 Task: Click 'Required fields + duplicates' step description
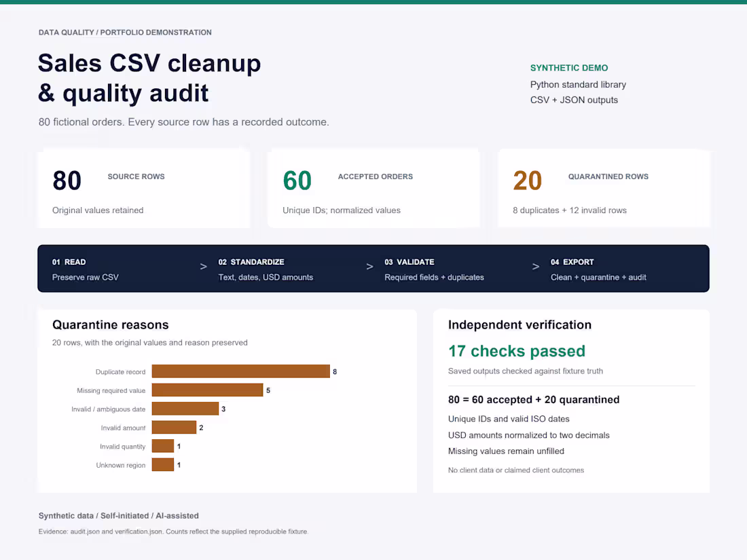click(x=434, y=277)
